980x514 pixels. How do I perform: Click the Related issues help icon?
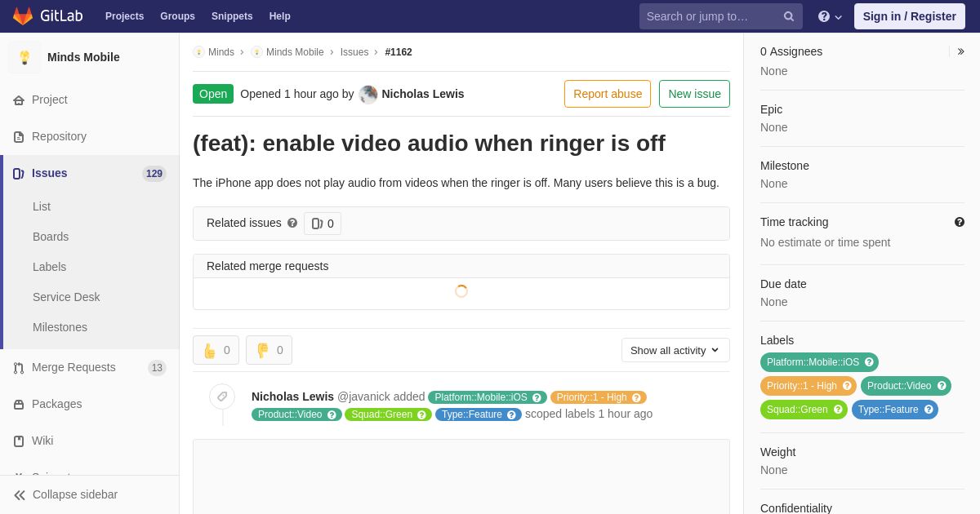coord(292,223)
